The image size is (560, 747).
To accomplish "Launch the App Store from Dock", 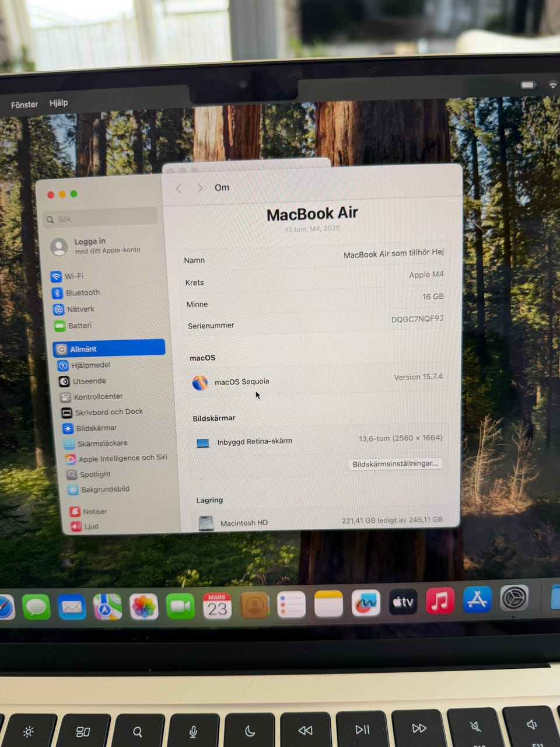I will tap(477, 599).
